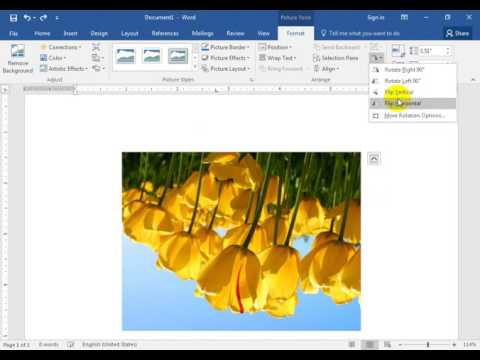The width and height of the screenshot is (480, 360).
Task: Switch to the Design tab
Action: click(x=99, y=33)
